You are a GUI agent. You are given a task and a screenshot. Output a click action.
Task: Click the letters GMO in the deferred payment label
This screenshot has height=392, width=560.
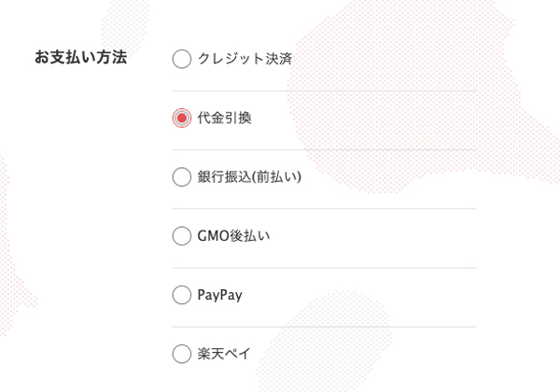click(x=212, y=236)
